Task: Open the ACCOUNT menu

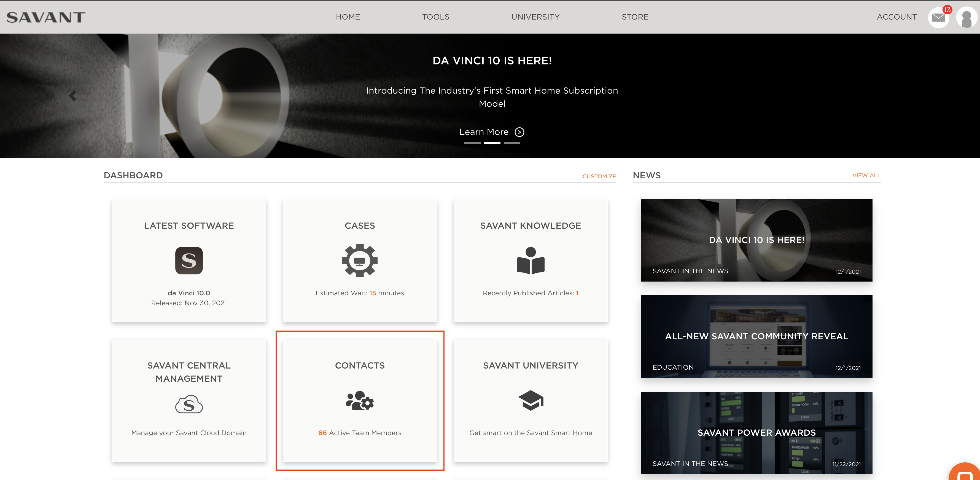Action: pyautogui.click(x=897, y=17)
